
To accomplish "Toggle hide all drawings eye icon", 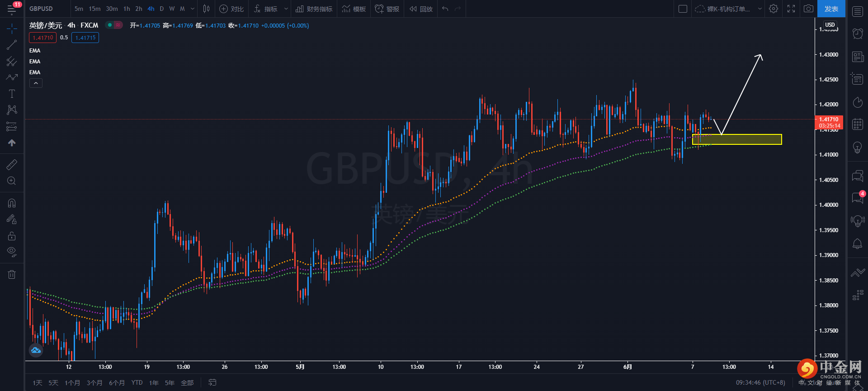I will point(12,251).
